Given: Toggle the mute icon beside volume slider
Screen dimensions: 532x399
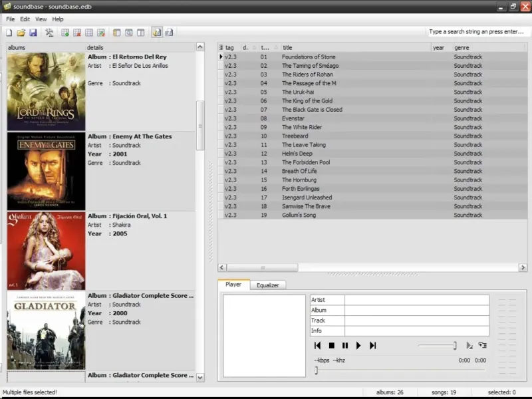Looking at the screenshot, I should (469, 345).
